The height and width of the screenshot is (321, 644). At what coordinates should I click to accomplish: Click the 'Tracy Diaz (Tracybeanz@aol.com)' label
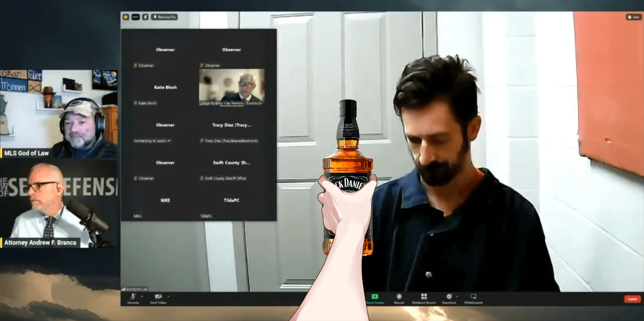pos(232,141)
